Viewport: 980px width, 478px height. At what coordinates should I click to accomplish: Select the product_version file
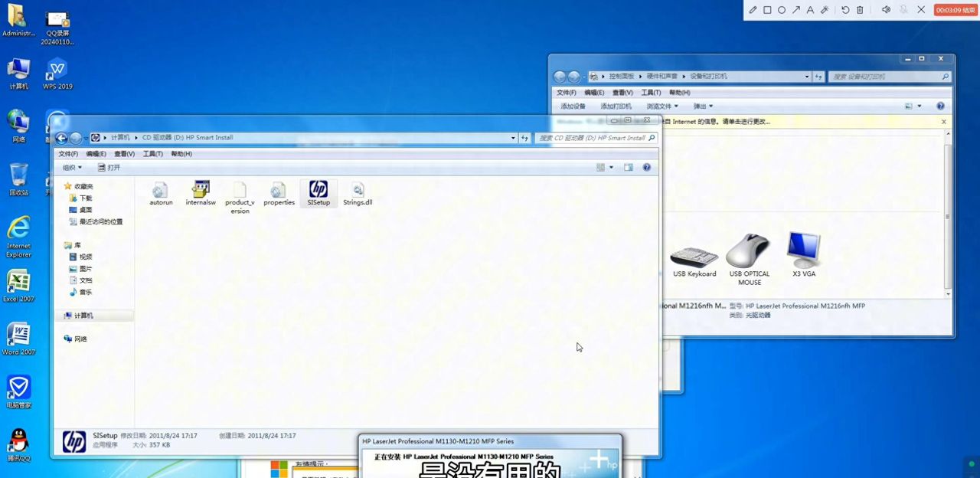pos(240,198)
